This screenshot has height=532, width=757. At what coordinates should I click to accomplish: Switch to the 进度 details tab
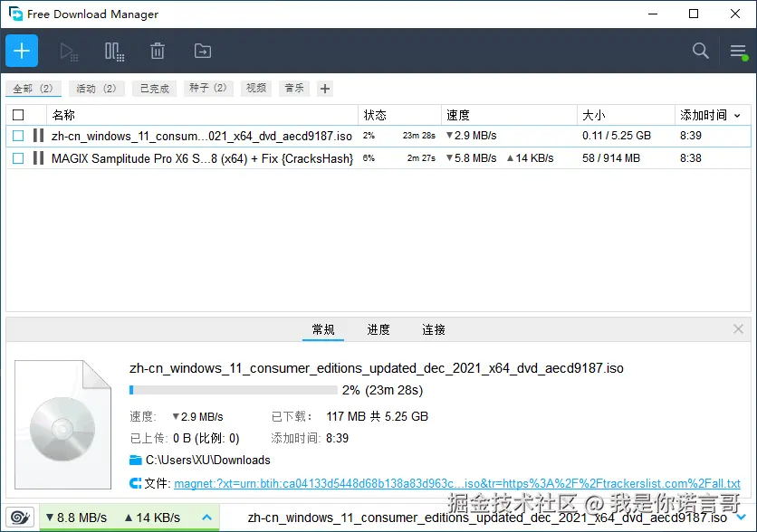tap(378, 329)
